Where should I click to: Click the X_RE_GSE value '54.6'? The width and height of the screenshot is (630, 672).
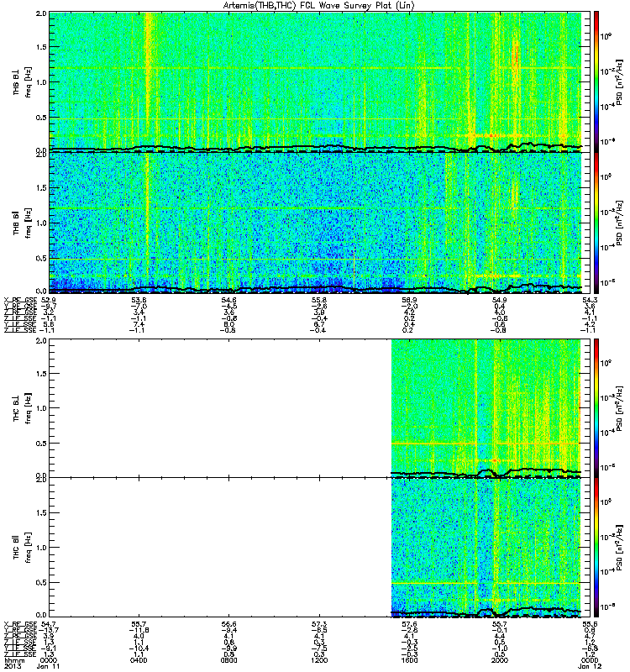228,300
